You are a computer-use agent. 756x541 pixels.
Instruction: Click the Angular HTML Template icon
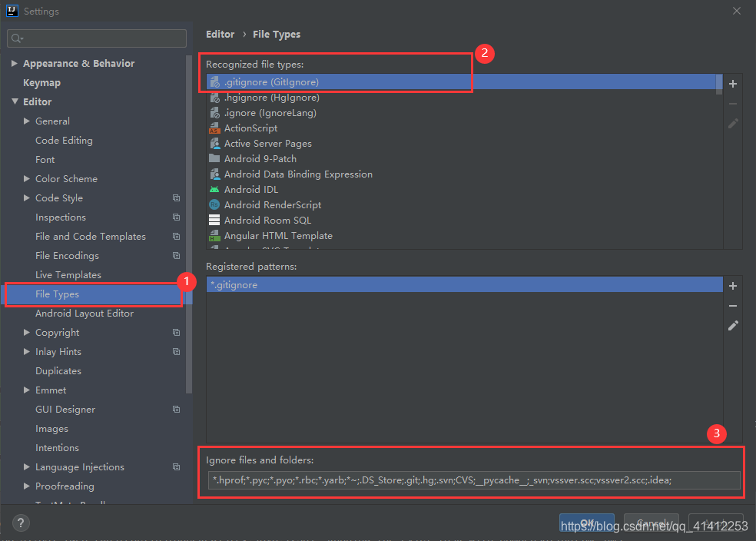[214, 236]
